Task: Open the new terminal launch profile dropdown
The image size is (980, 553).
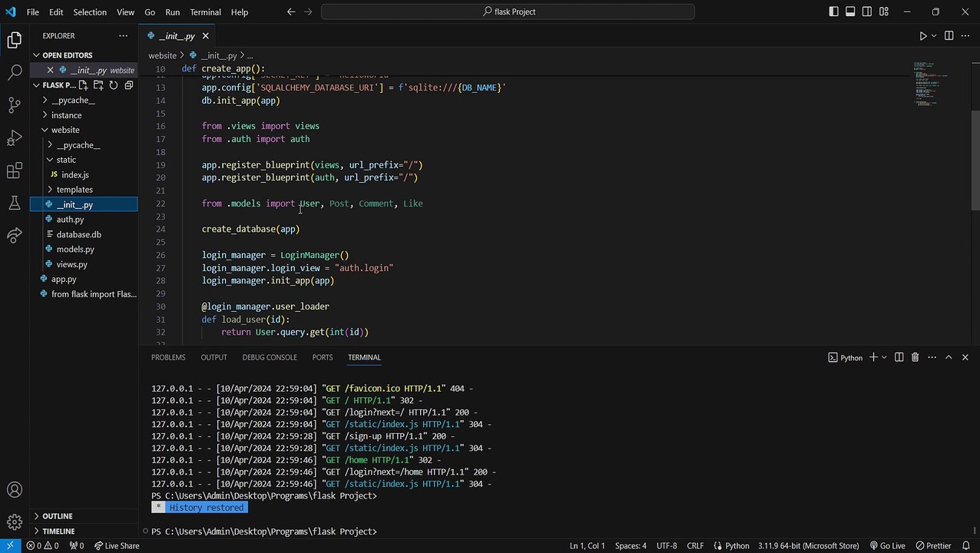Action: (x=884, y=357)
